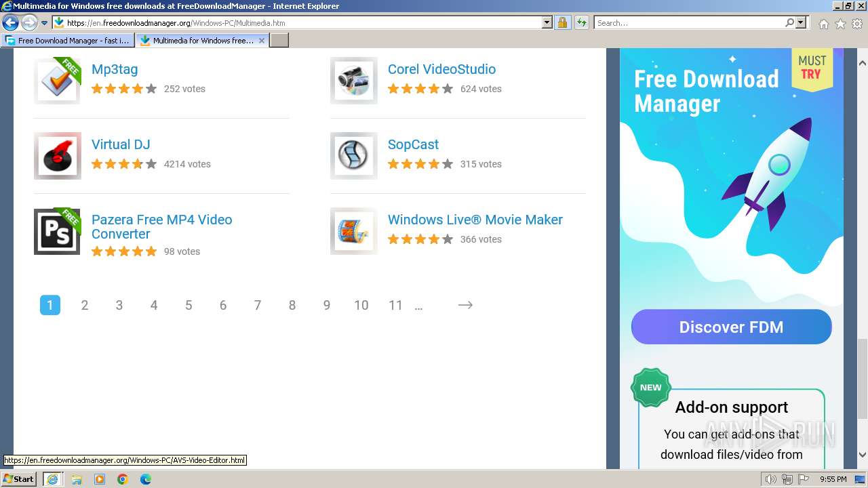
Task: Launch Chrome from the taskbar
Action: (x=123, y=479)
